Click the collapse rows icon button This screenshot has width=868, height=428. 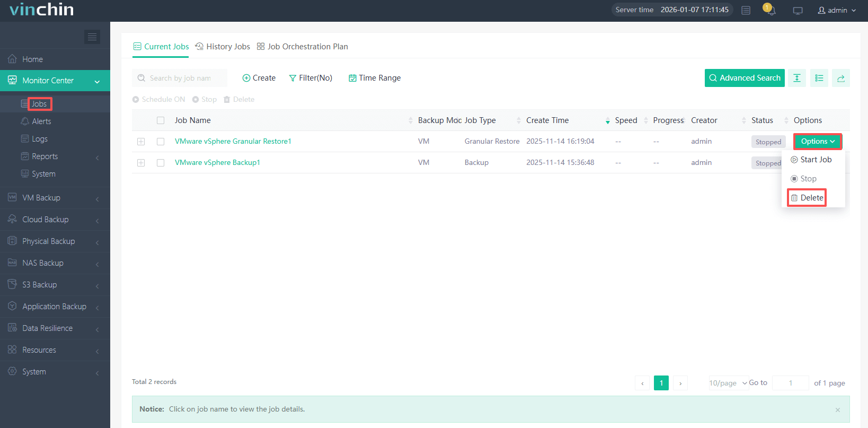(796, 78)
